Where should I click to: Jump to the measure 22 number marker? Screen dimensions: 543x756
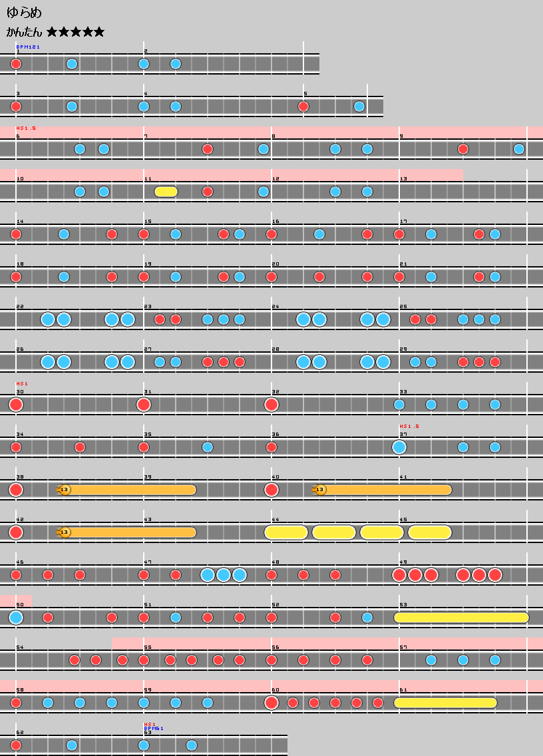tap(20, 307)
